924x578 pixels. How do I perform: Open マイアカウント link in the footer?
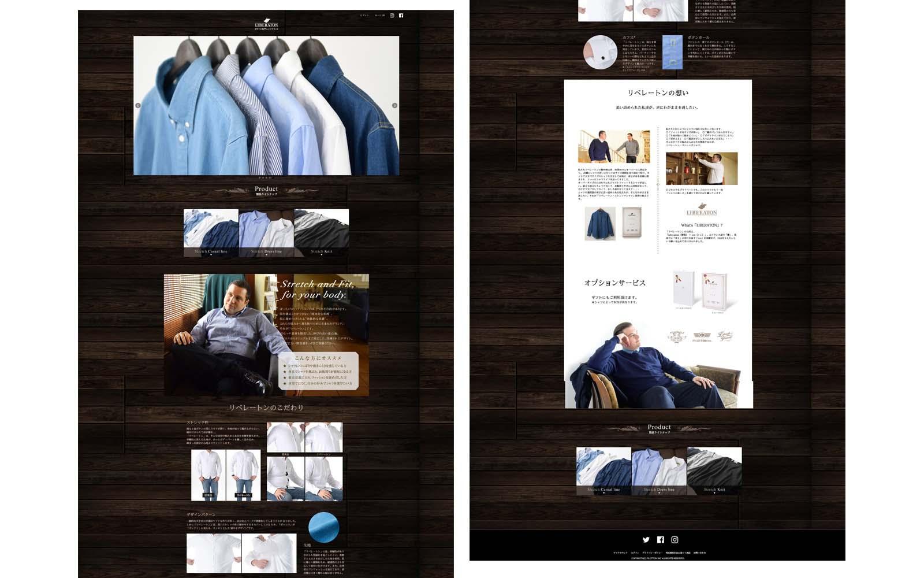(x=620, y=553)
